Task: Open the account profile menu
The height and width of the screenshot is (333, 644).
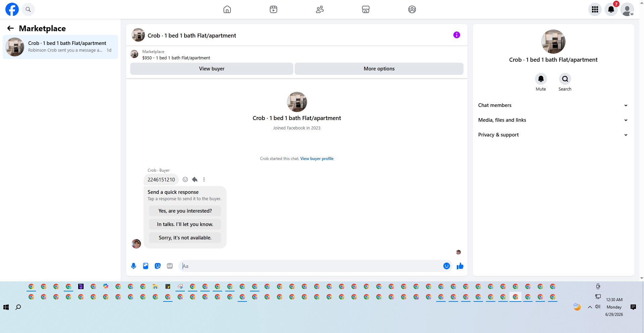Action: click(627, 9)
